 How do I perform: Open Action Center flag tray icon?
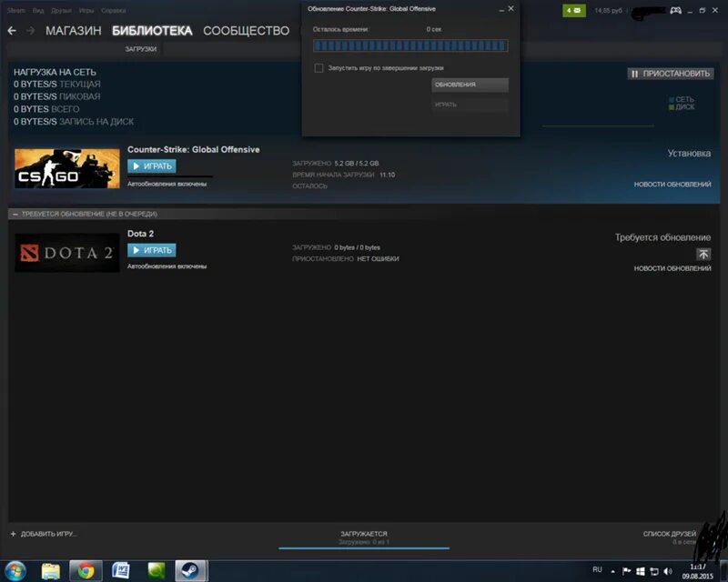626,571
